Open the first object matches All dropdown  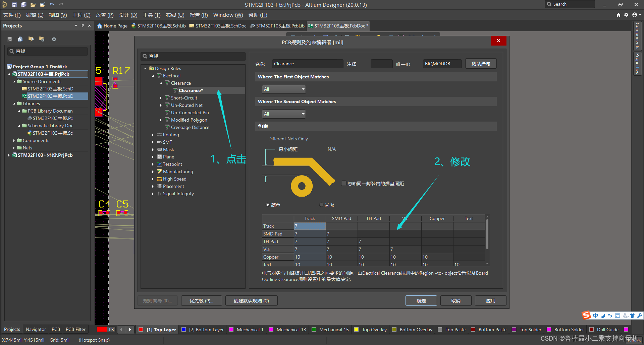pyautogui.click(x=284, y=89)
